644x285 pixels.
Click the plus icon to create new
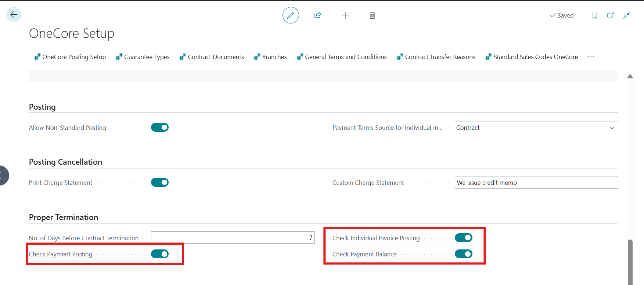click(x=345, y=15)
